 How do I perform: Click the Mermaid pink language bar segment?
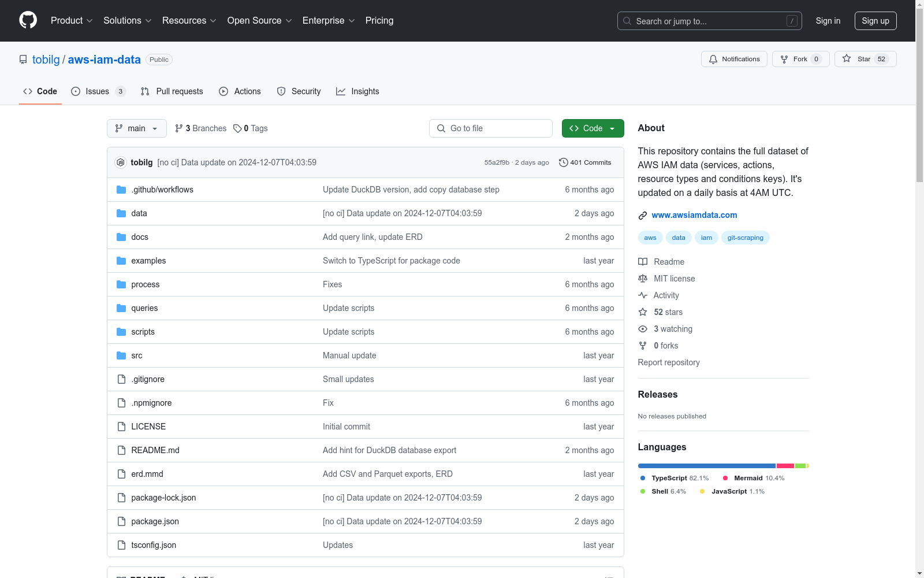(x=785, y=466)
